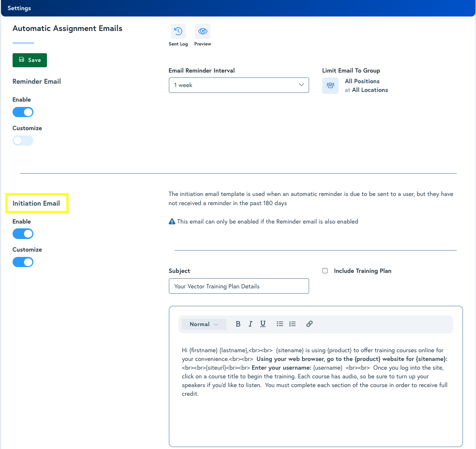476x449 pixels.
Task: Select the Settings tab
Action: (19, 8)
